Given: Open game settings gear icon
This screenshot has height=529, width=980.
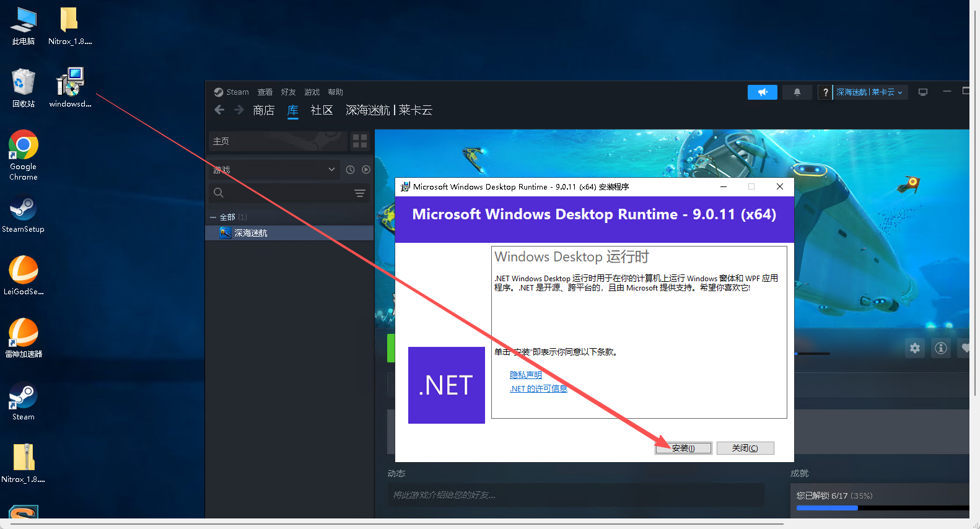Looking at the screenshot, I should point(914,348).
